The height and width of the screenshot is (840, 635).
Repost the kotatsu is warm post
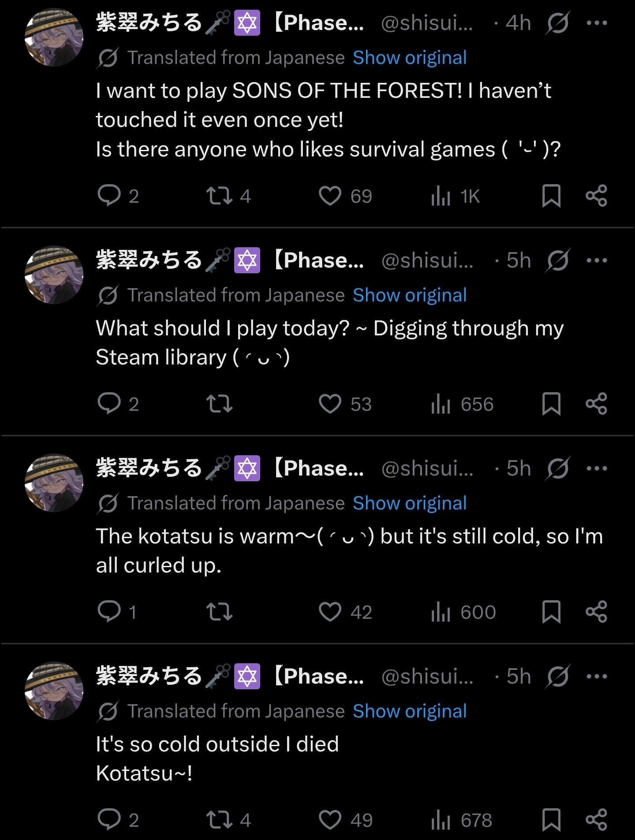point(220,612)
